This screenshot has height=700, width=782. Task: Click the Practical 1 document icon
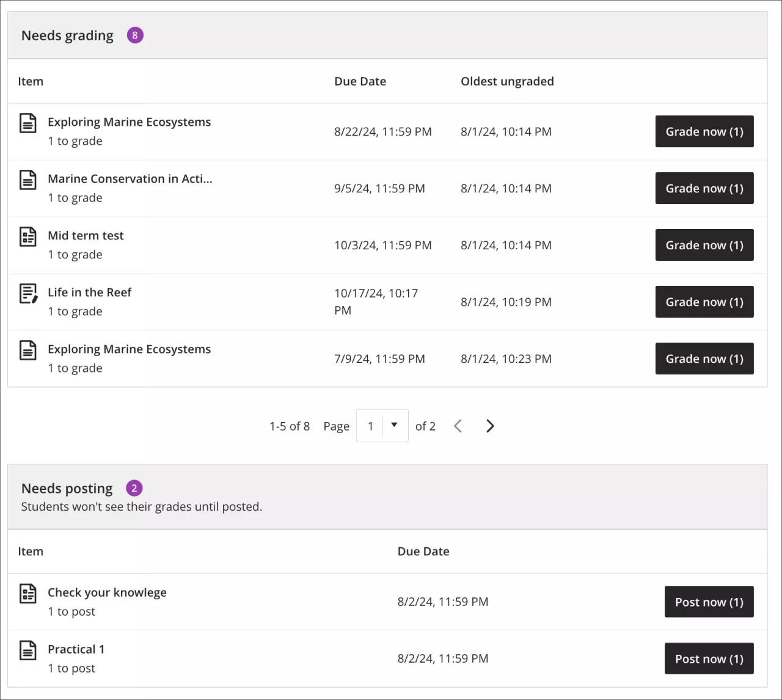click(x=28, y=651)
